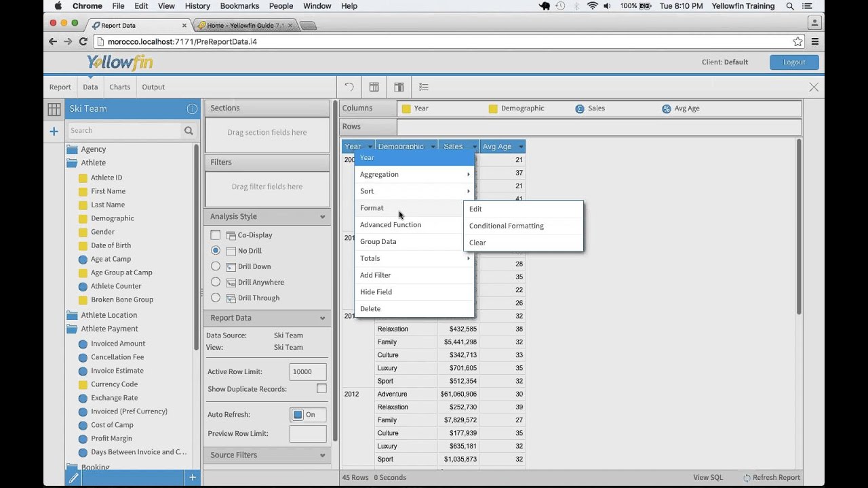Open Chrome hamburger menu icon
Screen dimensions: 868x488
pyautogui.click(x=815, y=41)
